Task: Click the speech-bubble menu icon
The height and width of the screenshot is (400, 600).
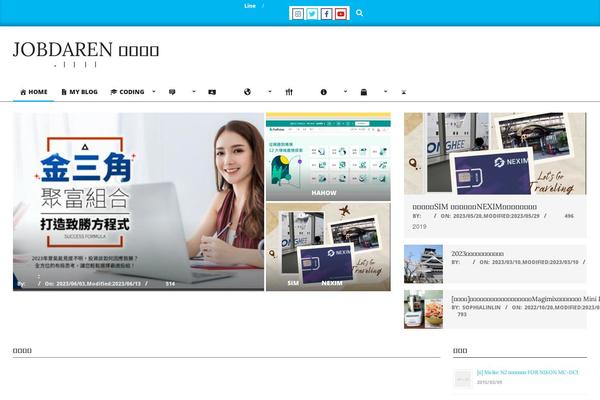Action: coord(172,92)
